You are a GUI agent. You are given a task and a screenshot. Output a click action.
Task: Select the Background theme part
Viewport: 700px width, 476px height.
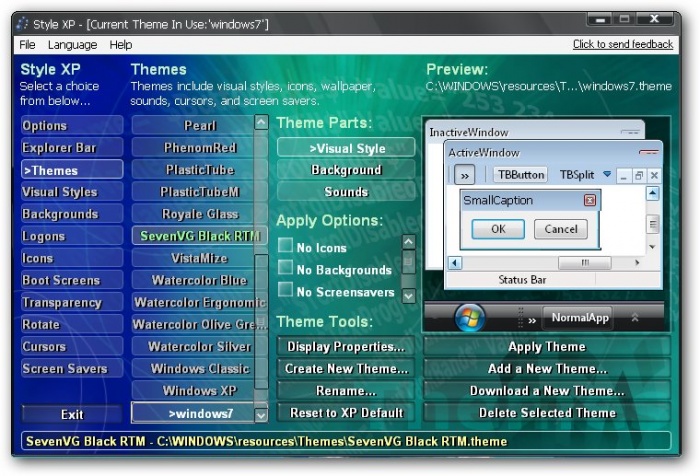346,170
